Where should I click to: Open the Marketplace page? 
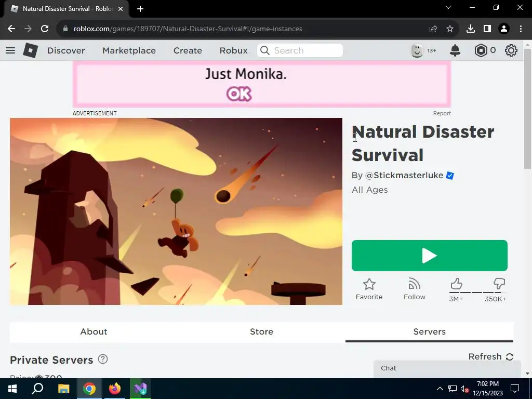pos(129,50)
